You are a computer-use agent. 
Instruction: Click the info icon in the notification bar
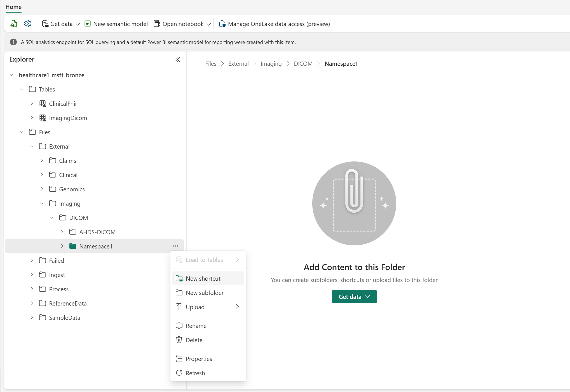(x=13, y=42)
